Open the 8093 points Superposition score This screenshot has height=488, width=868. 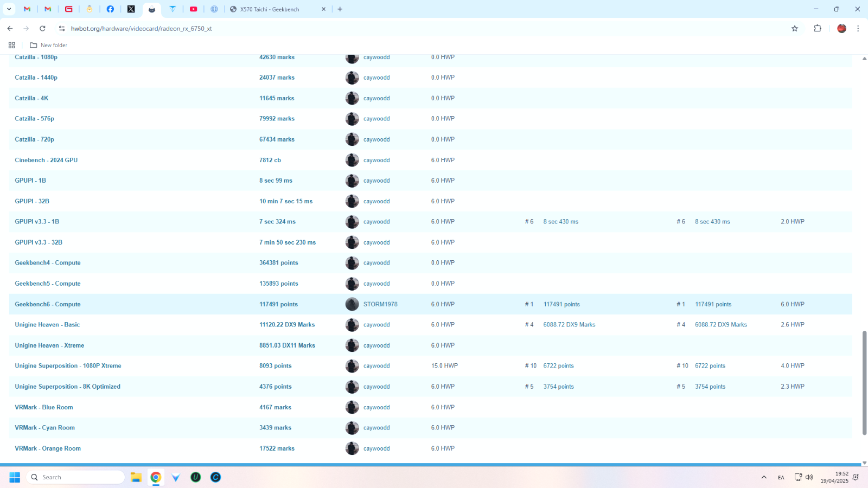pos(275,366)
